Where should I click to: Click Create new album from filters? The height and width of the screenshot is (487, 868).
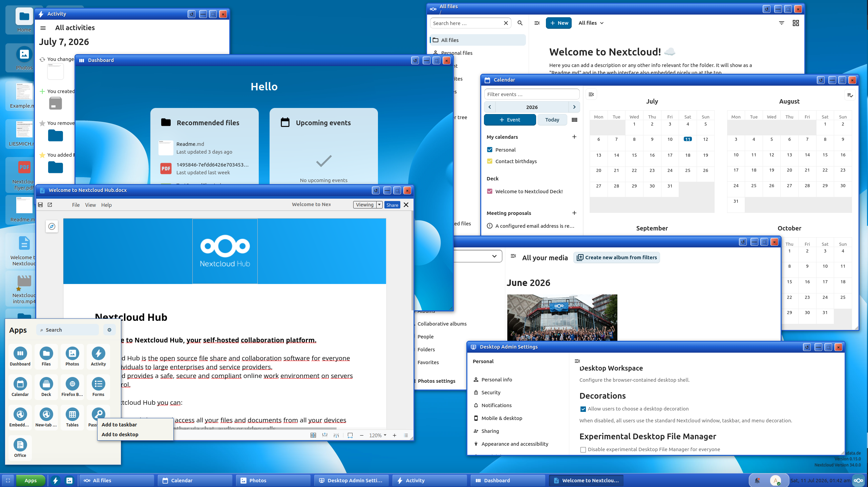pyautogui.click(x=617, y=258)
